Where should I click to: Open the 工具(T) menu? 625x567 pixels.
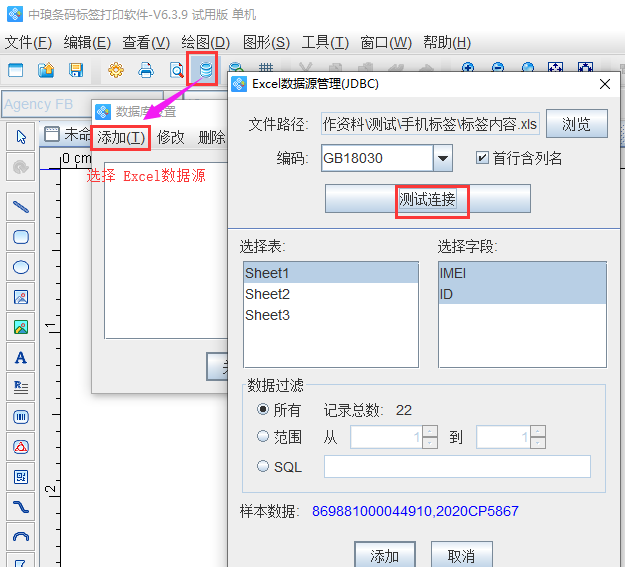[325, 42]
